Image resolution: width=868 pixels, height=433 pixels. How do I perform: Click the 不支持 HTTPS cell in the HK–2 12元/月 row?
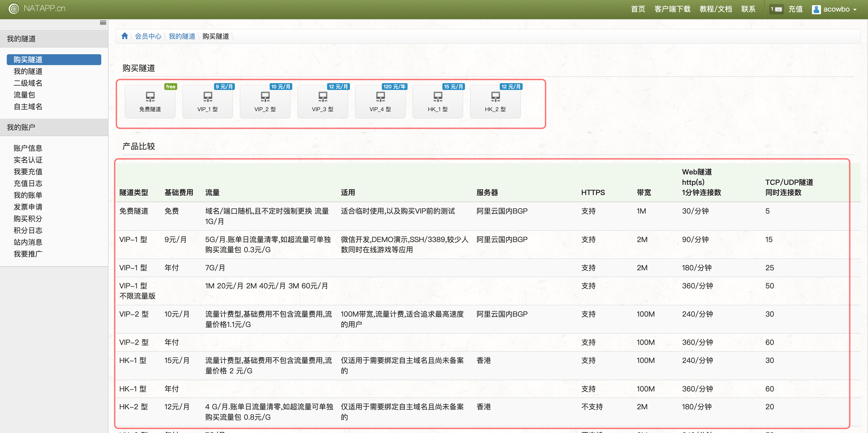pos(592,407)
